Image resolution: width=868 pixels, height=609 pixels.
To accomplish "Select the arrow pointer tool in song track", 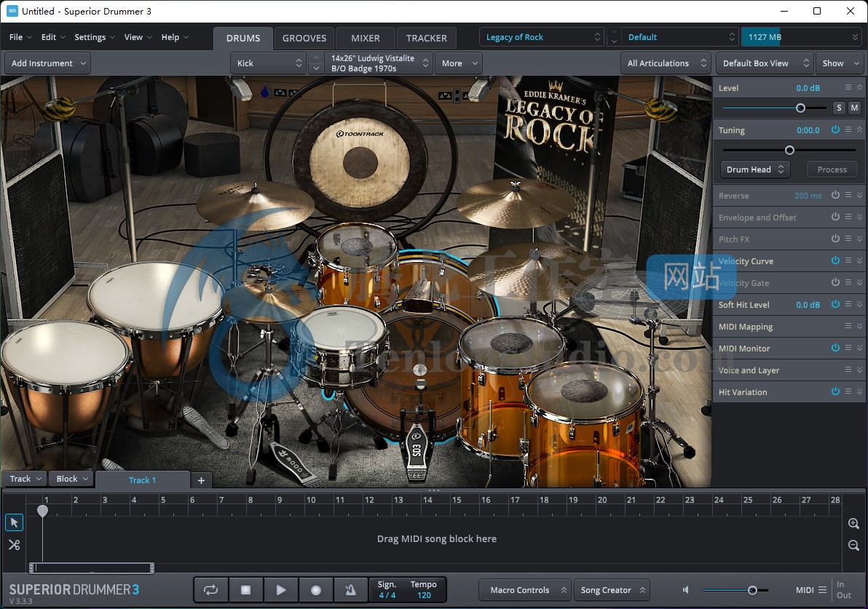I will point(14,522).
